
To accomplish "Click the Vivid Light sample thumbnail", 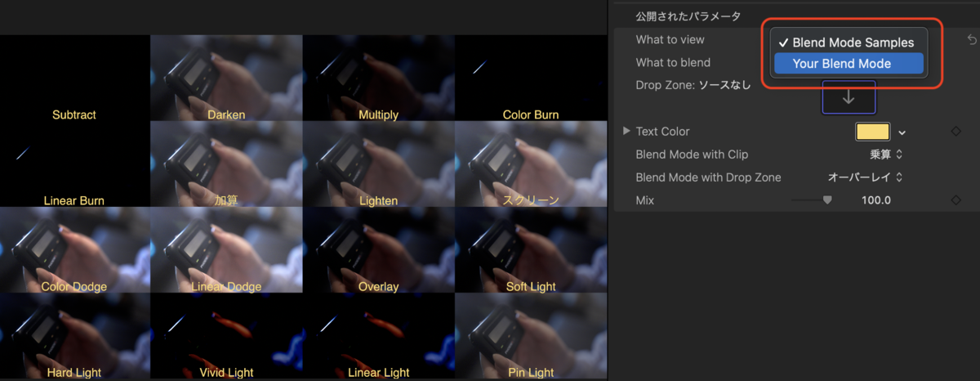I will point(226,336).
